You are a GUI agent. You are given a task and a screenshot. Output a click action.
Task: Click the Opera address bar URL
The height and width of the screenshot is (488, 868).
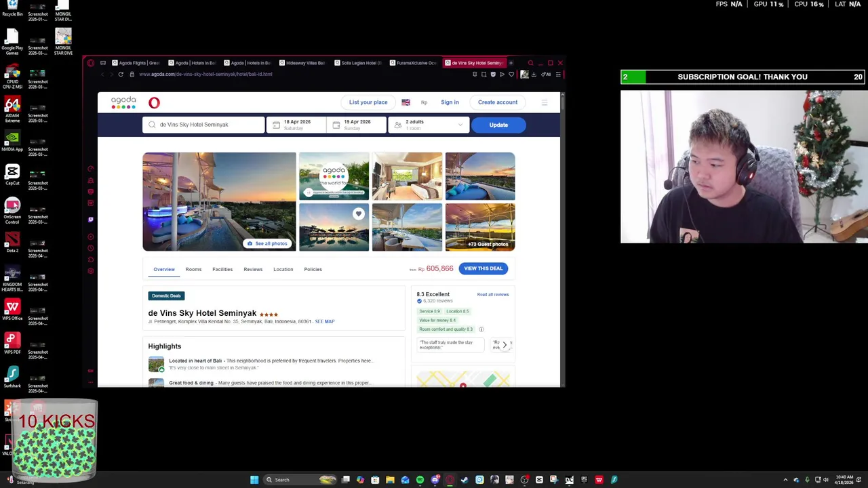pos(205,74)
